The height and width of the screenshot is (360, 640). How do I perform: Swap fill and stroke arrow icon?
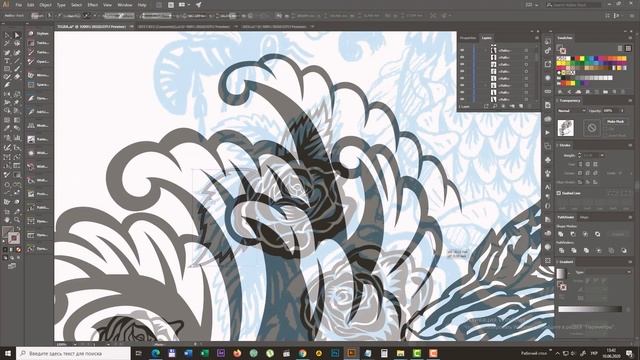click(x=18, y=229)
